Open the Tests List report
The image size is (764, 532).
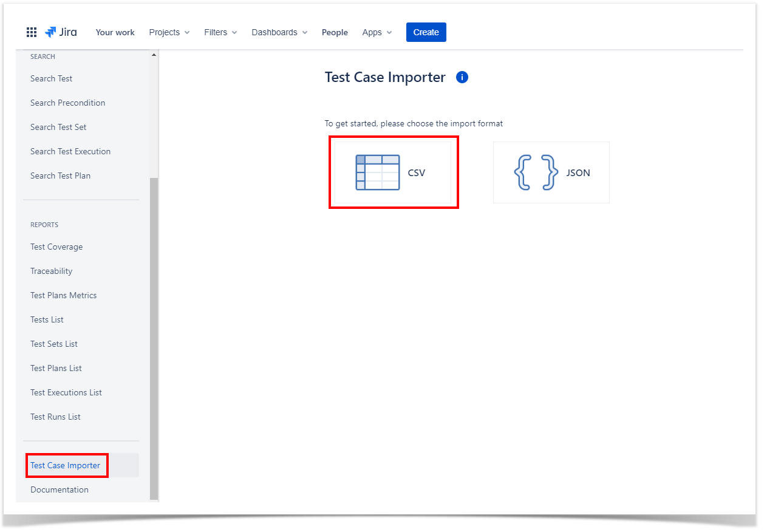(x=47, y=319)
